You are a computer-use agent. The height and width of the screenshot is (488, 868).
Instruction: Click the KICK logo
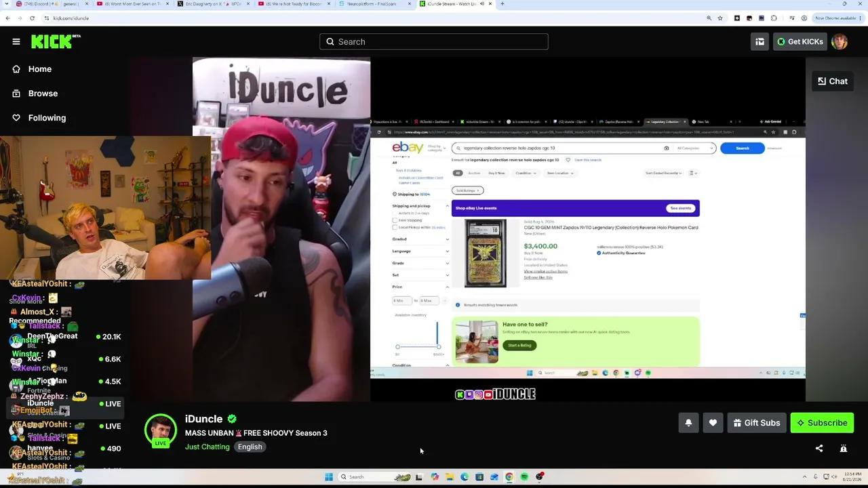[56, 41]
